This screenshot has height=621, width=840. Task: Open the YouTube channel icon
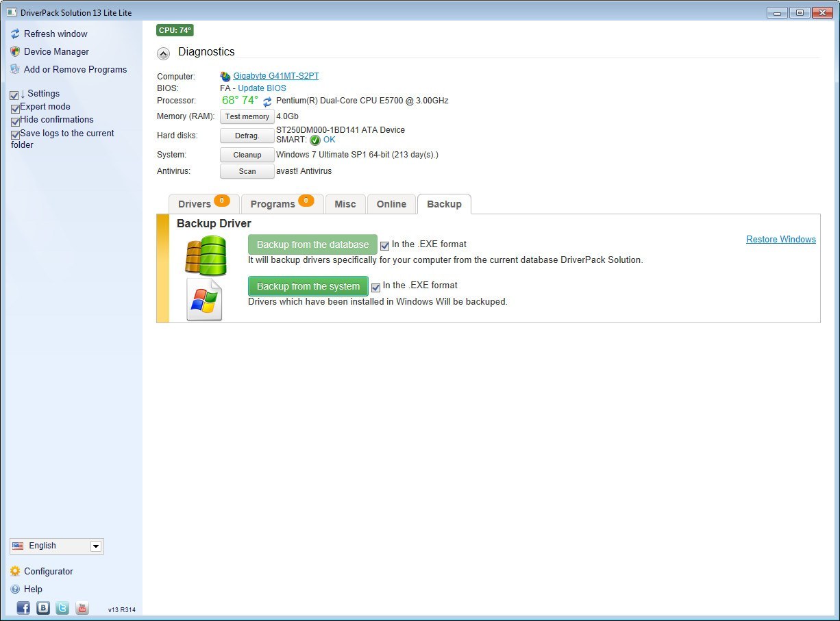[x=82, y=608]
